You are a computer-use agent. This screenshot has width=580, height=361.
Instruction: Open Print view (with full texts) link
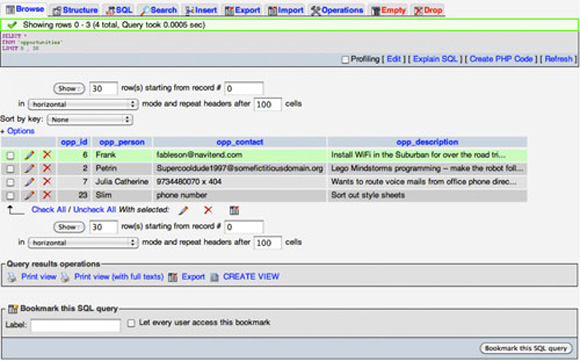[x=119, y=277]
